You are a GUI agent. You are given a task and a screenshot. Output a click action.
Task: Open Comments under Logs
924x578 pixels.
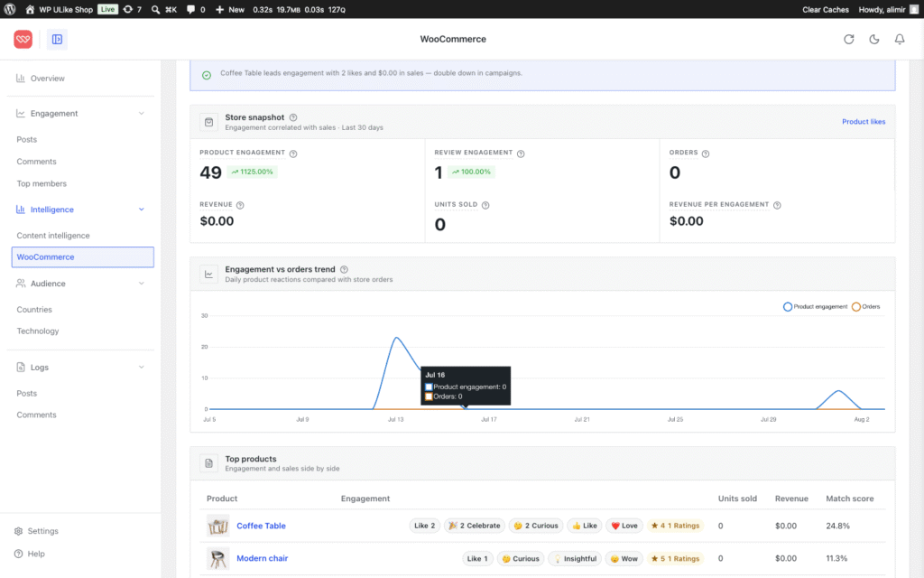(x=36, y=415)
